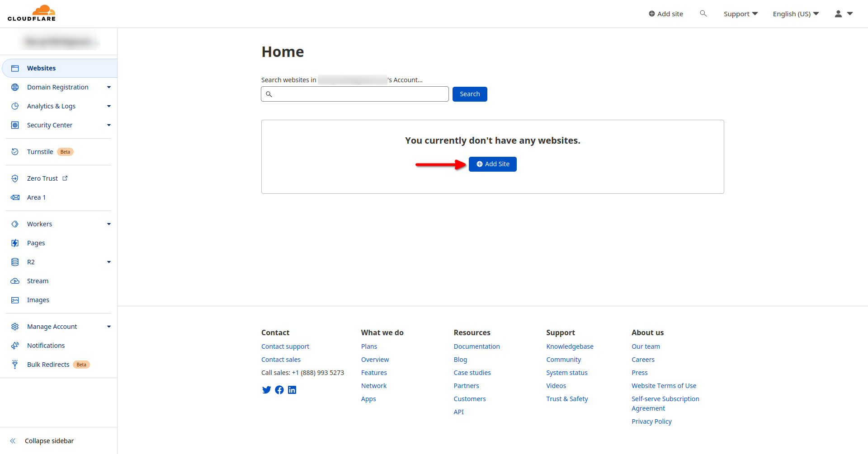This screenshot has height=454, width=868.
Task: Click the Security Center icon
Action: 15,125
